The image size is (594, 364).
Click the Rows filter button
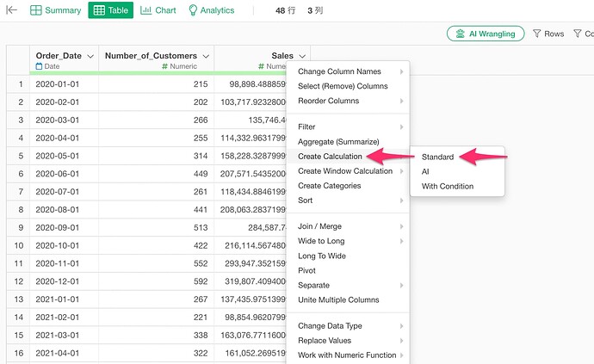[548, 34]
